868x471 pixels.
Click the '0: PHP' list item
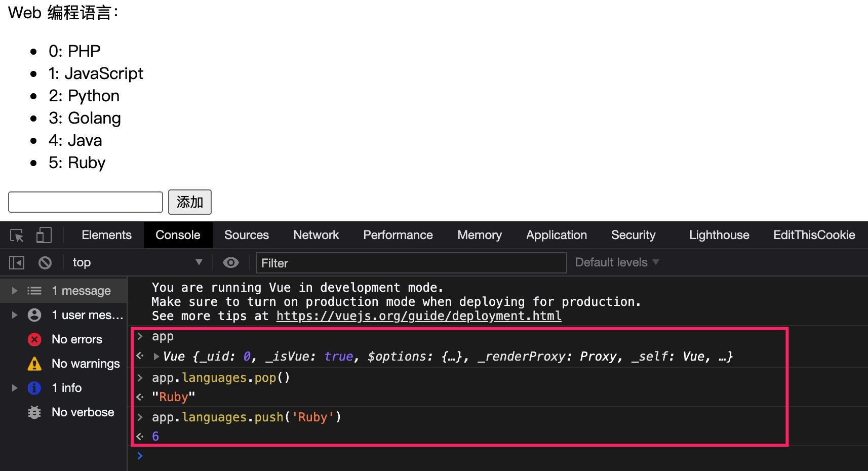pyautogui.click(x=74, y=51)
